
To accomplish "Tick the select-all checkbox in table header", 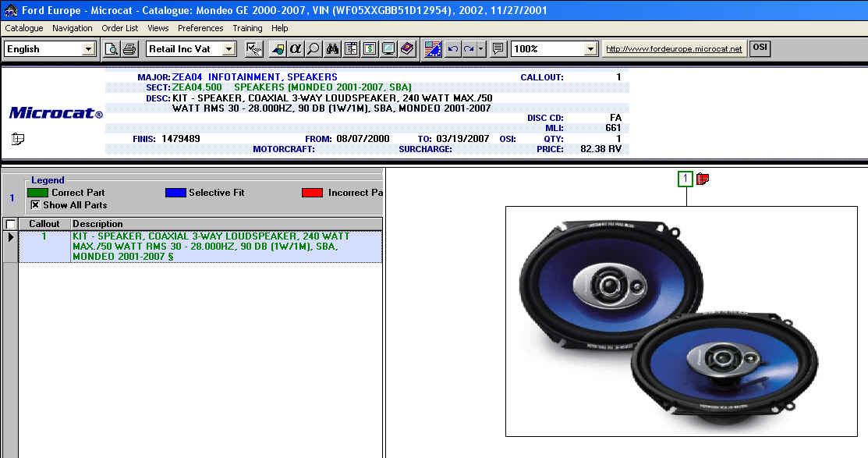I will click(x=10, y=224).
